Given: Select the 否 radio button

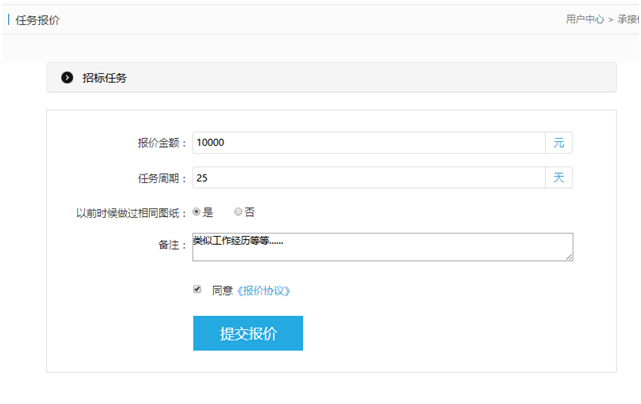Looking at the screenshot, I should [238, 212].
